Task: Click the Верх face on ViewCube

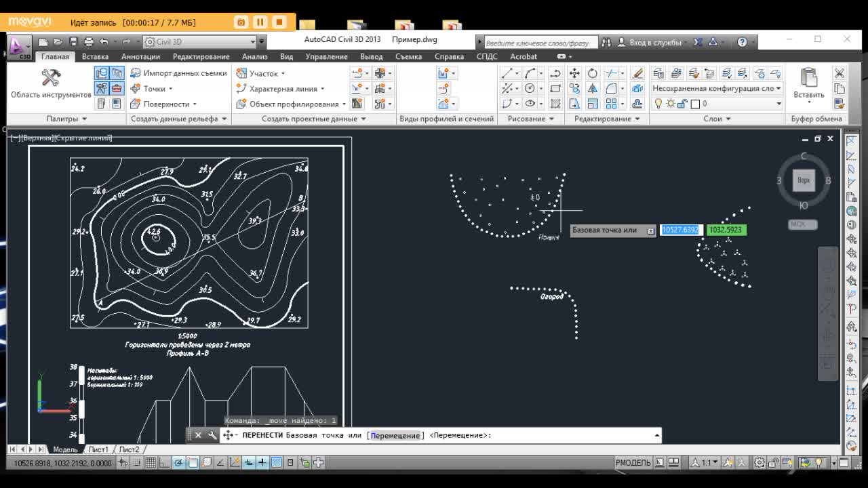Action: [804, 180]
